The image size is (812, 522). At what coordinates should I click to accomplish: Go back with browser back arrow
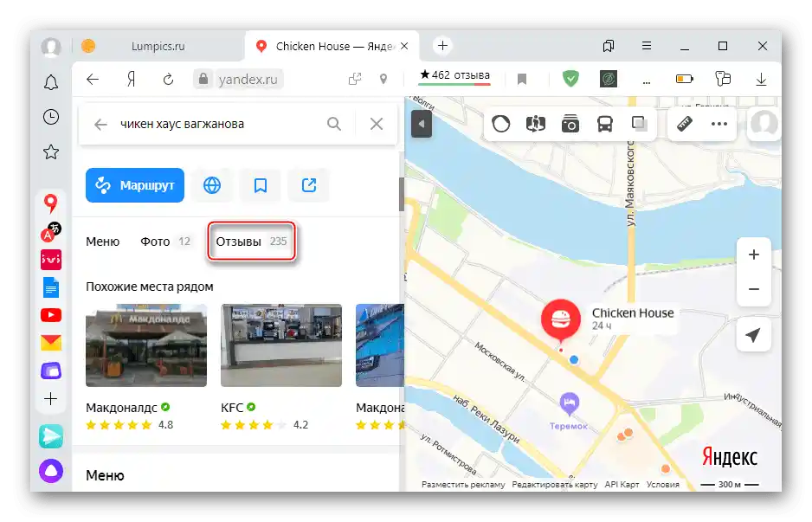(93, 80)
